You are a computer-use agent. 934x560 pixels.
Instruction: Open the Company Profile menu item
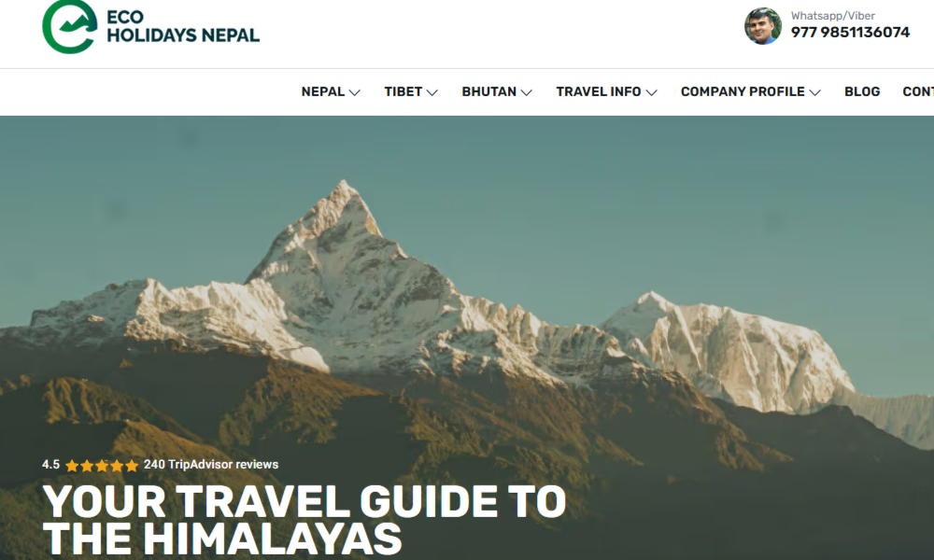click(x=743, y=91)
